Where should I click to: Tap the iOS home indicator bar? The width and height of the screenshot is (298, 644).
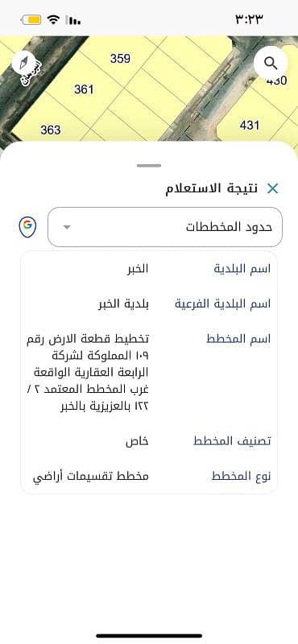tap(149, 636)
